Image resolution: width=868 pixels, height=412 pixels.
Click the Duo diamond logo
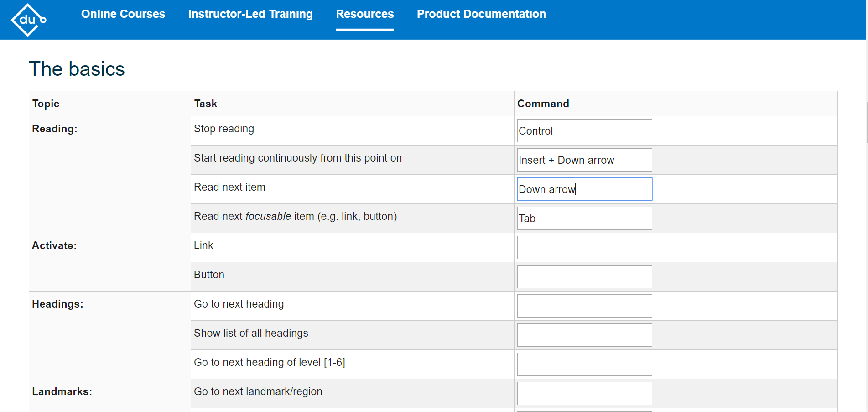click(x=28, y=20)
